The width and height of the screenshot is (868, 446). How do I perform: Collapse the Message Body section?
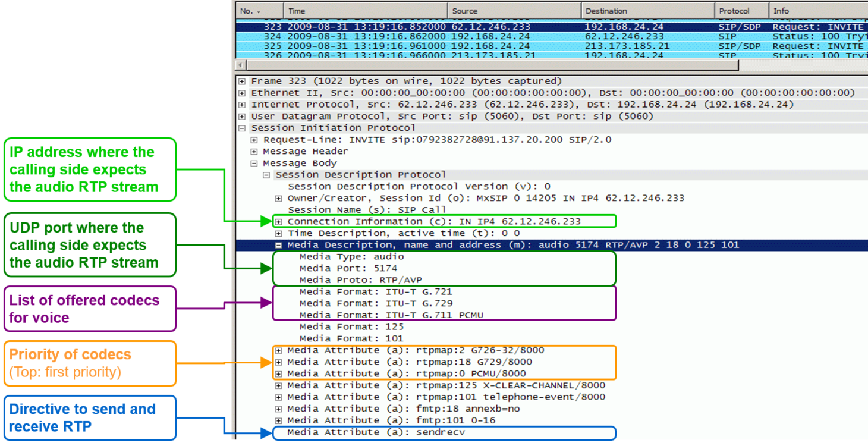coord(255,162)
